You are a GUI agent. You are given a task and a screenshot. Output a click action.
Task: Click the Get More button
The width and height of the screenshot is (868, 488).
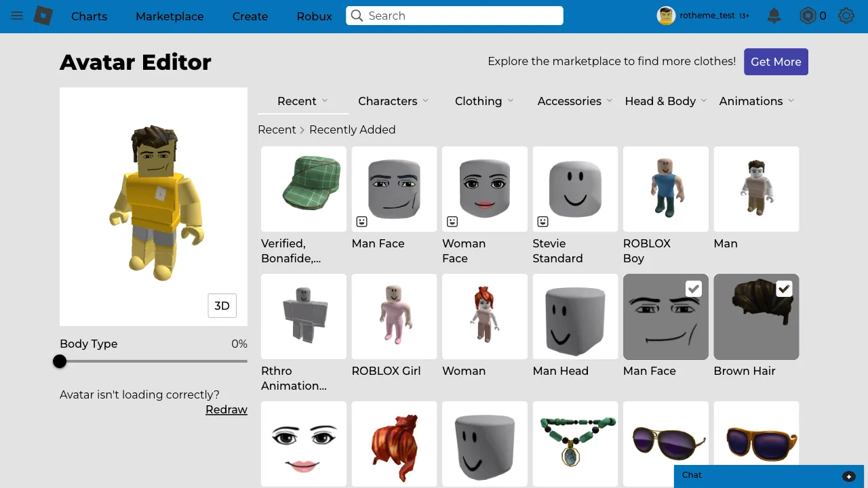[776, 62]
